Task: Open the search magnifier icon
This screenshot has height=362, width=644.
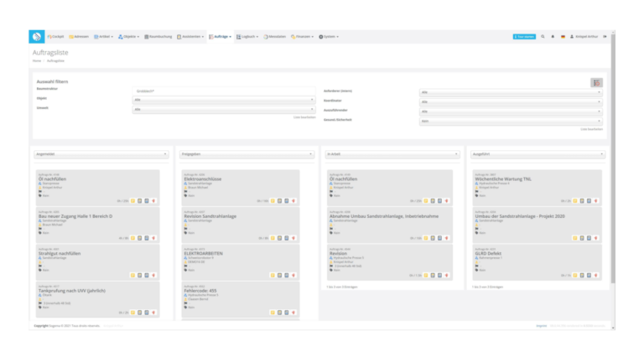Action: 543,37
